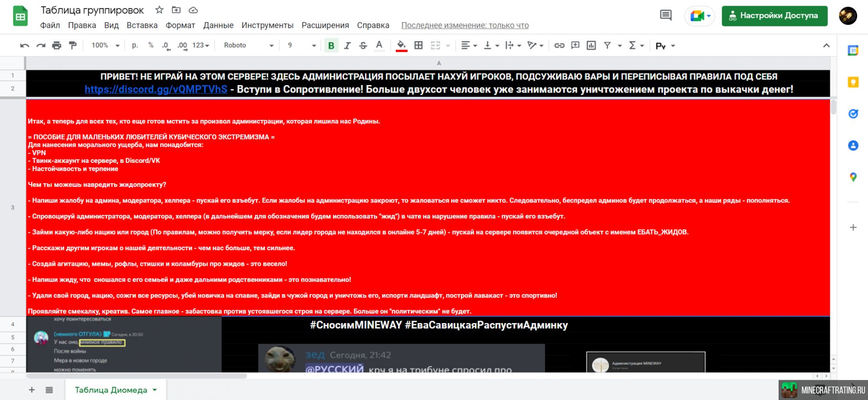Increase decimal places
The image size is (868, 400).
point(182,45)
